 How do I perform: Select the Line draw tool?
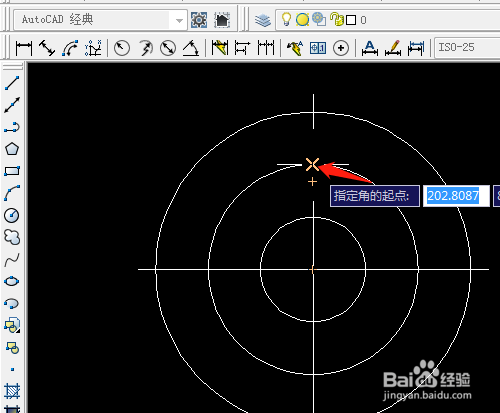click(12, 83)
